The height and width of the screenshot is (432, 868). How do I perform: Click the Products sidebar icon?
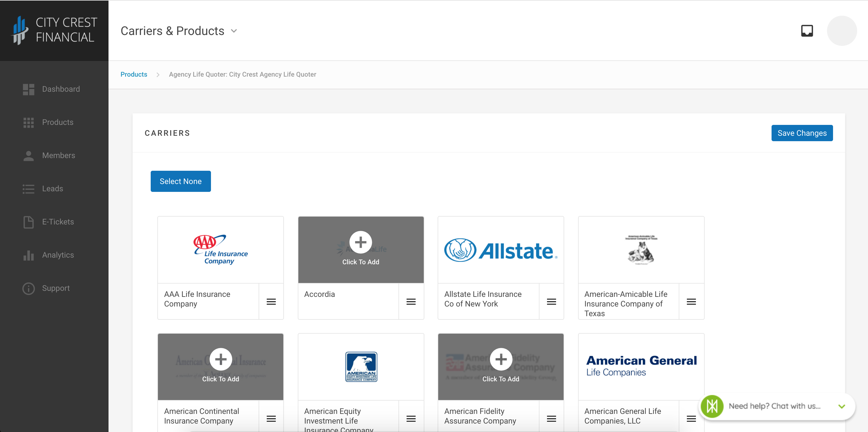(28, 122)
